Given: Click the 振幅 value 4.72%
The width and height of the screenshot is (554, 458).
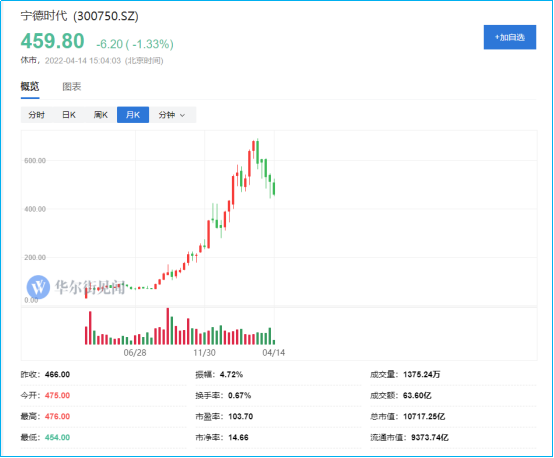Looking at the screenshot, I should pos(231,375).
